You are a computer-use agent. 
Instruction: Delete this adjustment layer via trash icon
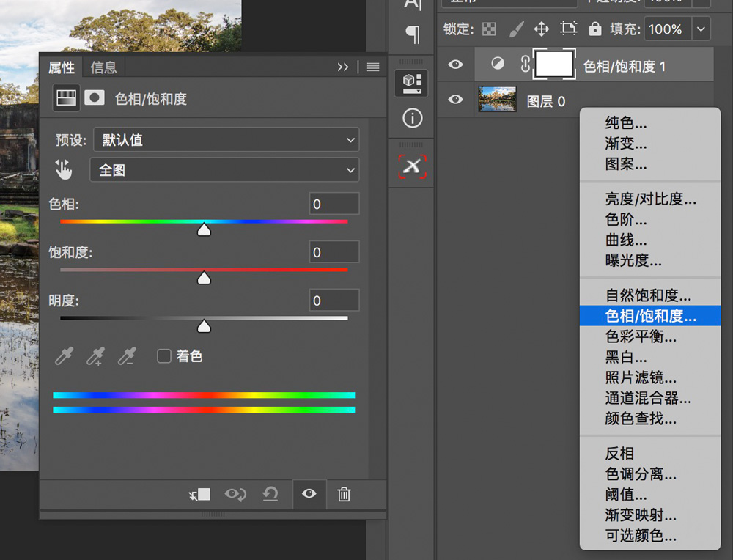344,494
